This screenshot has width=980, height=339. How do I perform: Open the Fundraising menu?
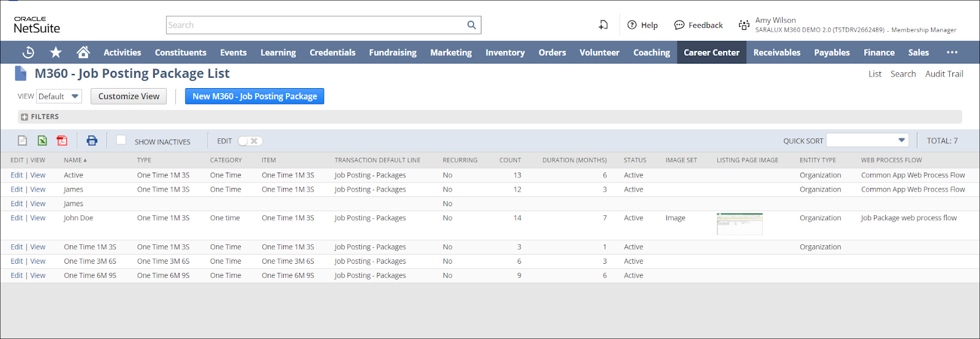tap(393, 53)
